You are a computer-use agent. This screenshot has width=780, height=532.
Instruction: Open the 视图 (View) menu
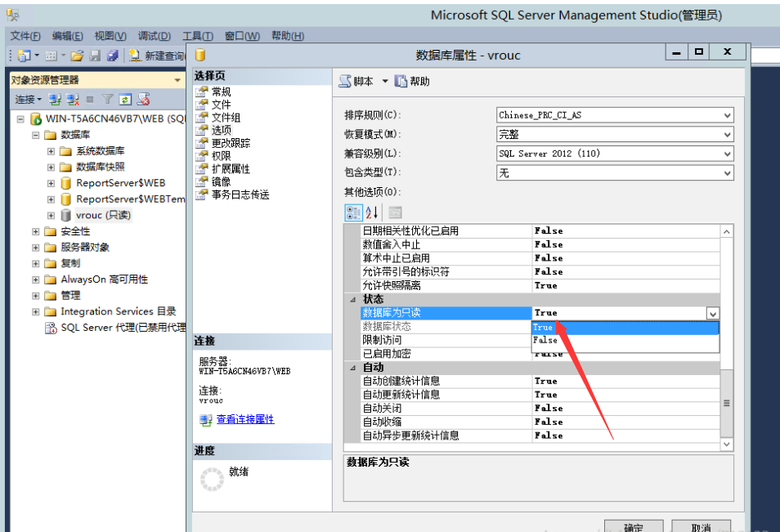(110, 36)
